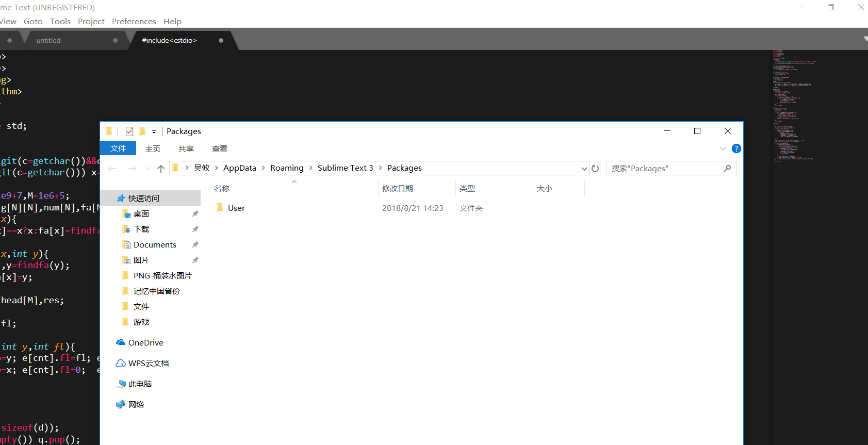Open the address bar history dropdown
This screenshot has height=445, width=868.
coord(584,169)
